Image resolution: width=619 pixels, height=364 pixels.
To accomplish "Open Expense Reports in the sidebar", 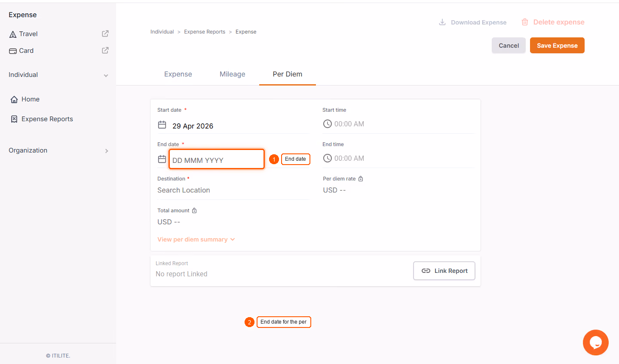I will [47, 119].
